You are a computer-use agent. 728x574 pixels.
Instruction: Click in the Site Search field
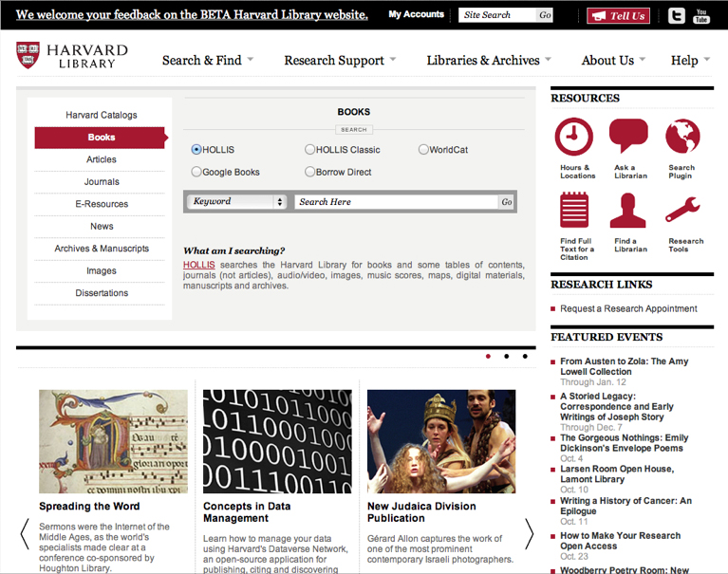(x=497, y=15)
